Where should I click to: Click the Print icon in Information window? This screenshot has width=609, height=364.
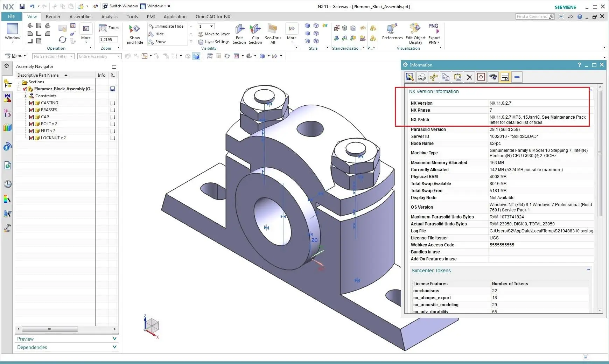point(422,77)
